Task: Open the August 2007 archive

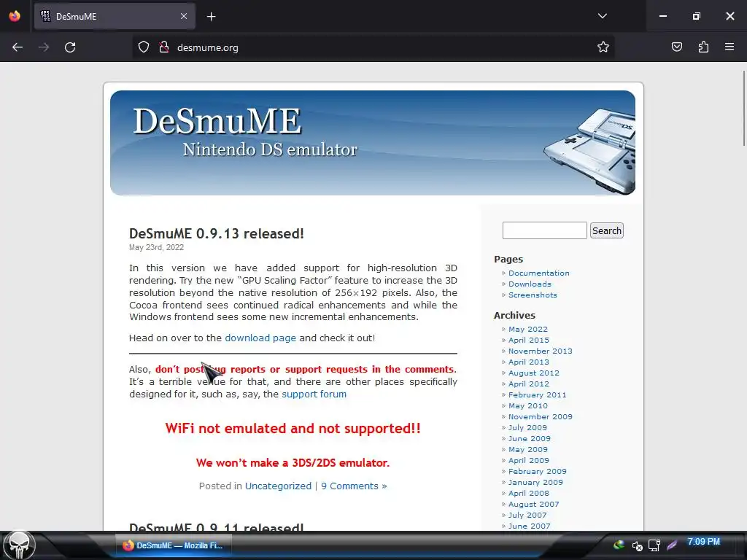Action: coord(533,505)
